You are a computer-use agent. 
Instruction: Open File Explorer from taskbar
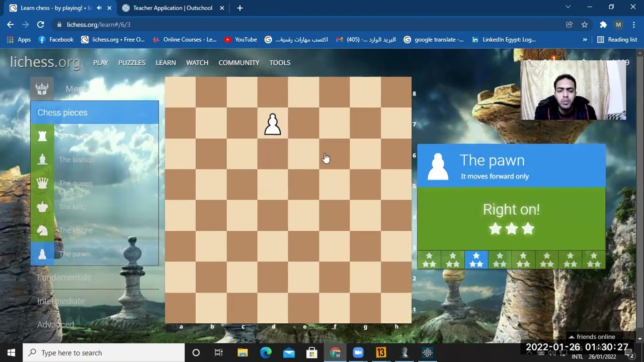point(243,352)
